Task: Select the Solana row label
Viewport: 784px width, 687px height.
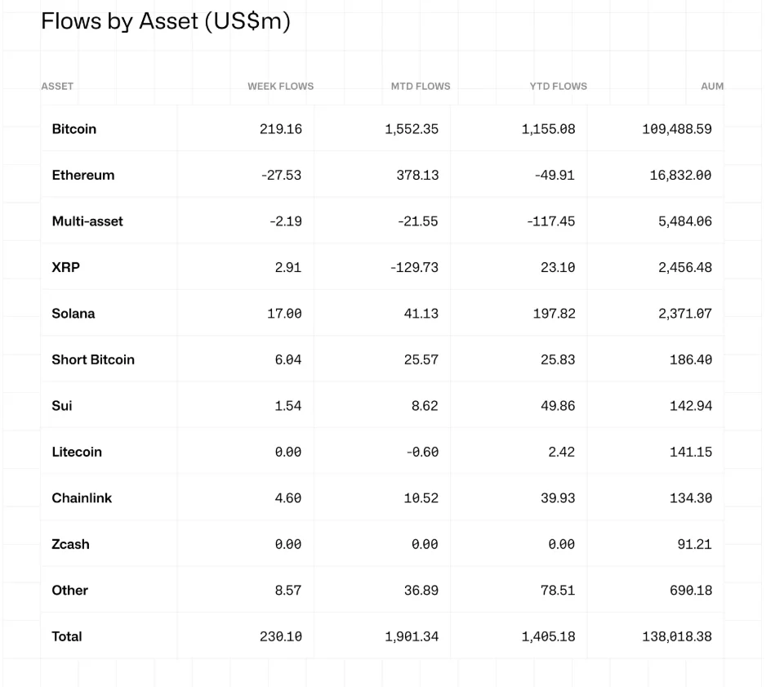Action: point(73,314)
